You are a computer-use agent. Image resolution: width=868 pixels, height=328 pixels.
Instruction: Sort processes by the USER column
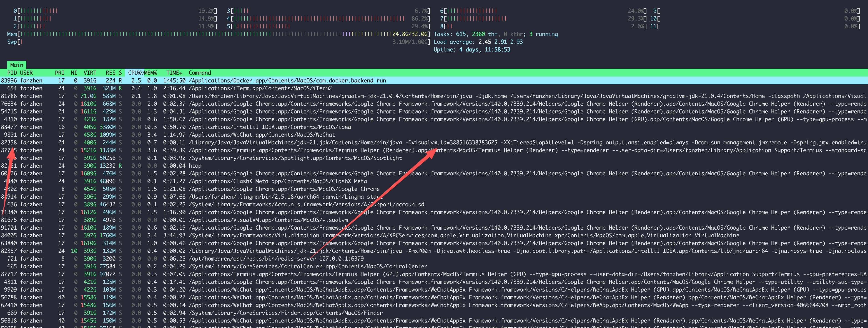(26, 73)
